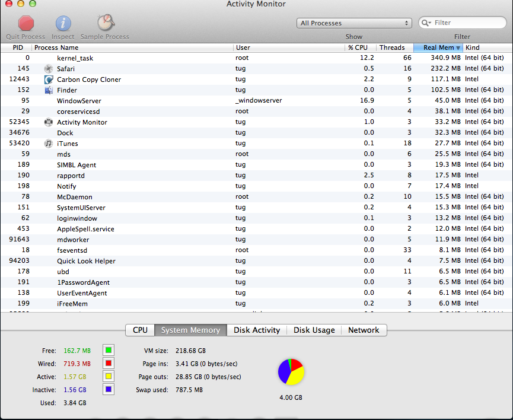513x420 pixels.
Task: Click the 3.84 GB used memory value
Action: [75, 403]
